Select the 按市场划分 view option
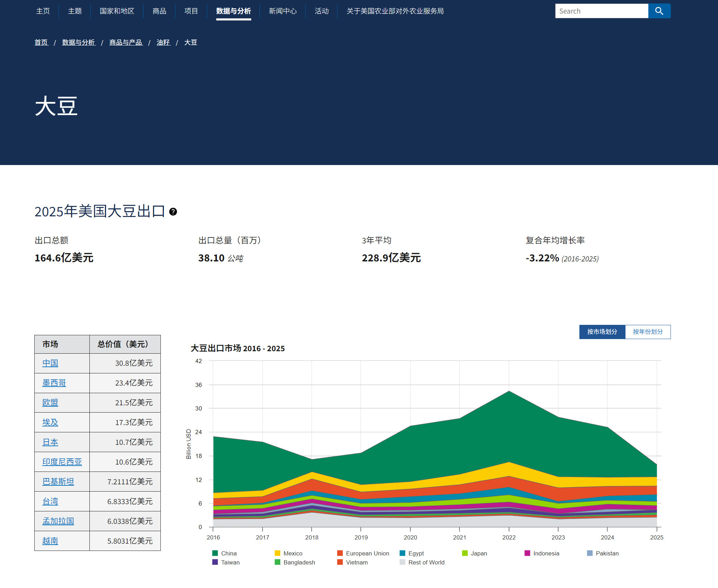 point(602,332)
